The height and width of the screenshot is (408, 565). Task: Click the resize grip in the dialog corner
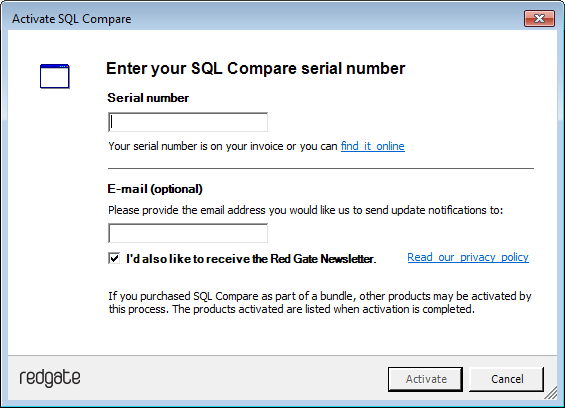[x=551, y=394]
